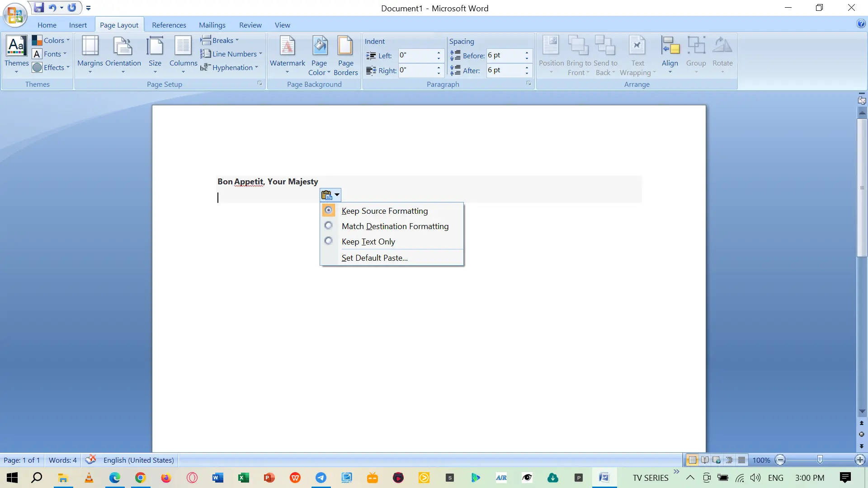This screenshot has height=488, width=868.
Task: Open Page Setup dialog launcher
Action: [260, 84]
